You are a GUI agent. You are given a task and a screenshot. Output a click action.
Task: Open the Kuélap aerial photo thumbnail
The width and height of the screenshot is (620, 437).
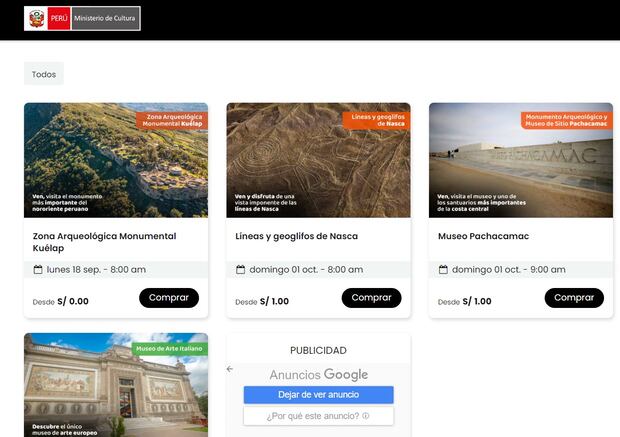116,160
